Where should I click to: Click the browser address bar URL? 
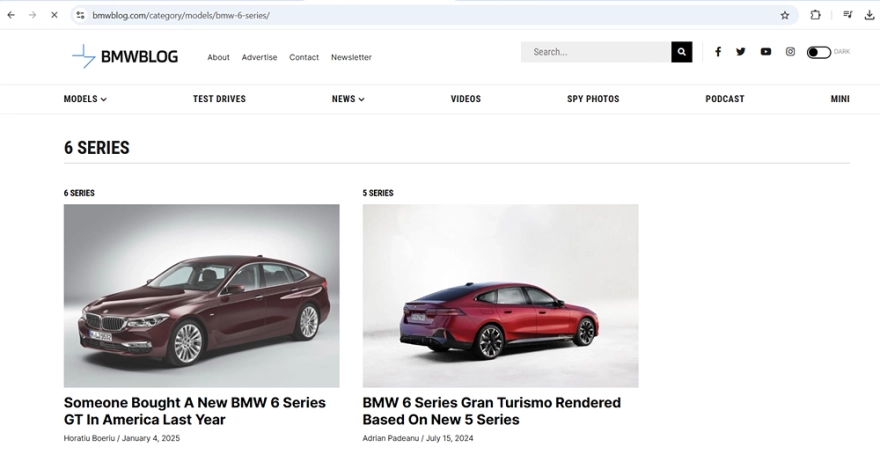(181, 16)
